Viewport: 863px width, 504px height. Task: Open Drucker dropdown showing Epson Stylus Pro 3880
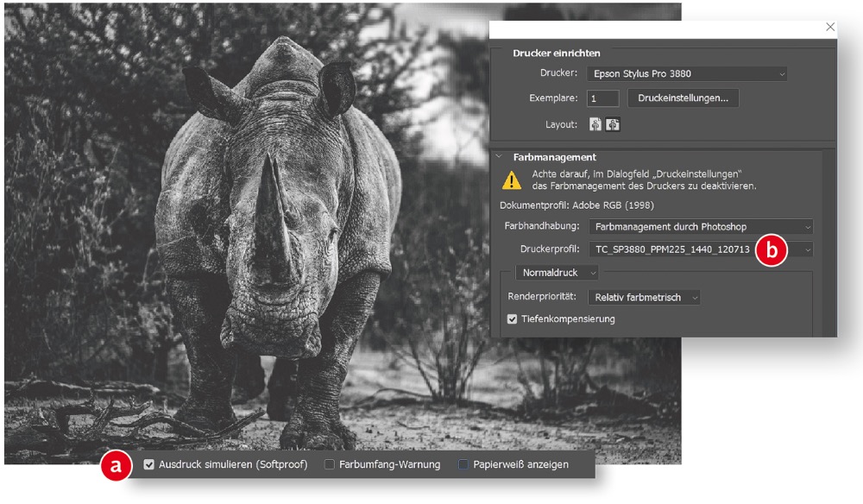pos(687,74)
